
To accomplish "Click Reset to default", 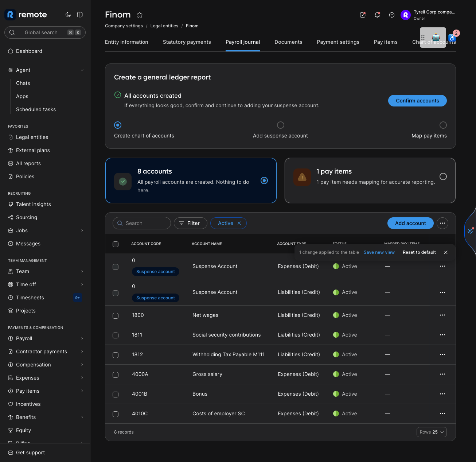I will coord(419,252).
